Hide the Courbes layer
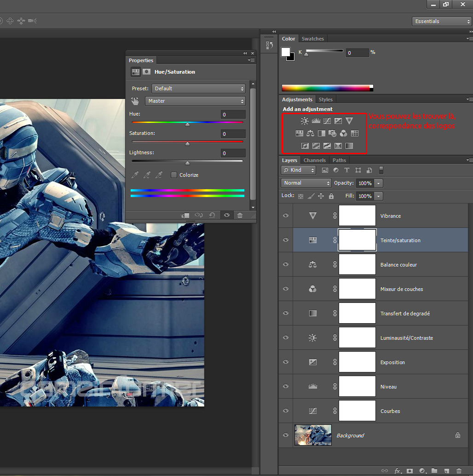The width and height of the screenshot is (473, 476). point(286,411)
